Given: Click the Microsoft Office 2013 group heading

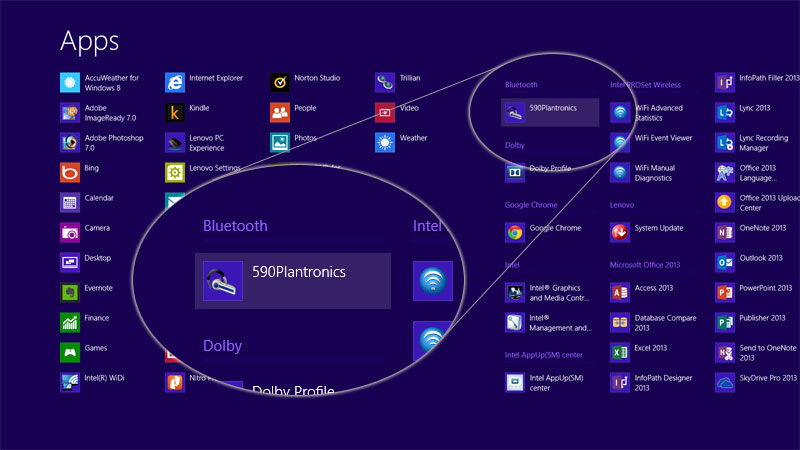Looking at the screenshot, I should 645,265.
